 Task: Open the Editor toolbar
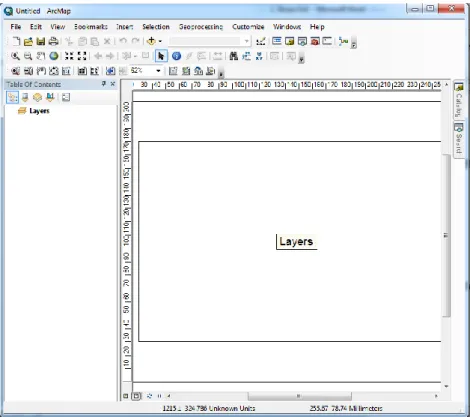coord(261,41)
